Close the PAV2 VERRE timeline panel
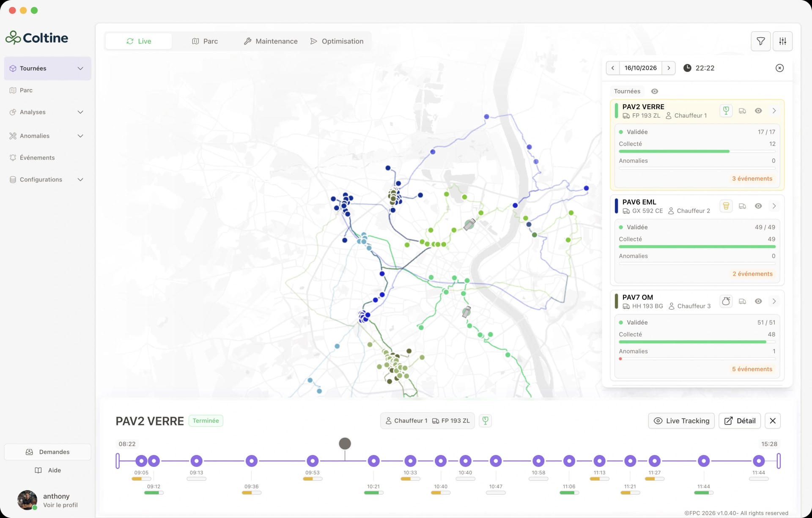 pos(773,421)
